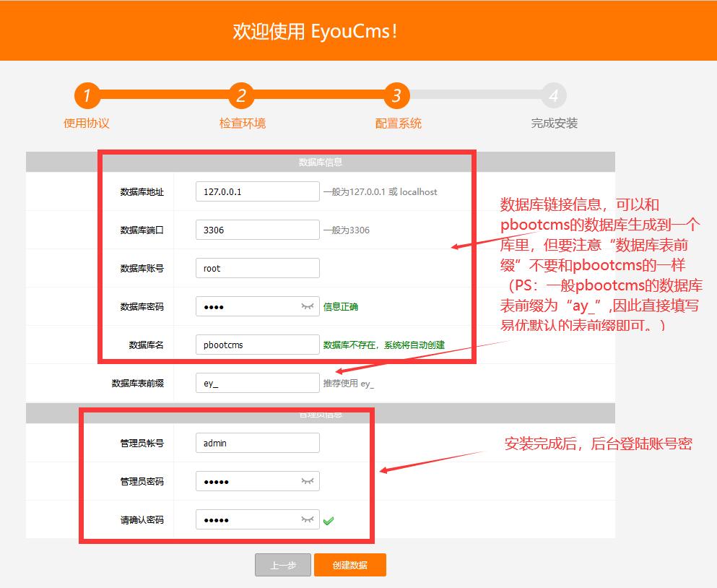This screenshot has width=717, height=588.
Task: Click the step 1 circle icon
Action: (87, 95)
